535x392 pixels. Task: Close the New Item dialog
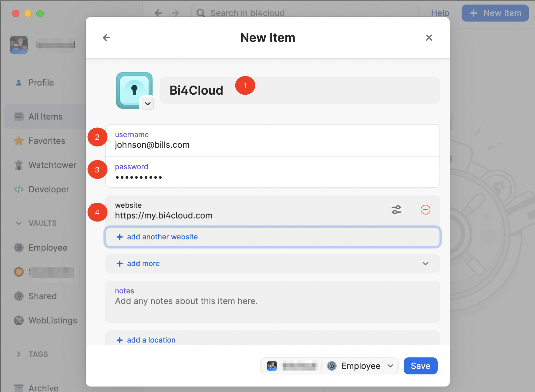pyautogui.click(x=429, y=38)
